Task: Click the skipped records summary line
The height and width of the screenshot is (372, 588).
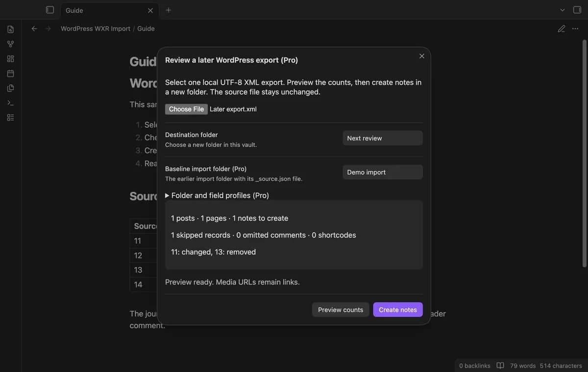Action: (x=264, y=235)
